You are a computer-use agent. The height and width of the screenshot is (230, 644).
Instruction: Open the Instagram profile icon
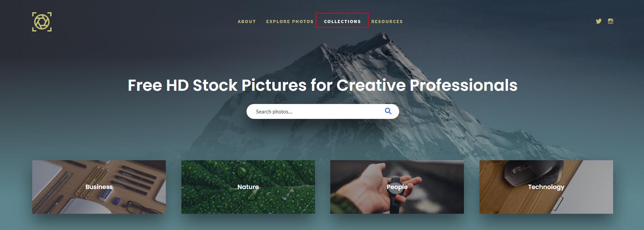pos(610,21)
